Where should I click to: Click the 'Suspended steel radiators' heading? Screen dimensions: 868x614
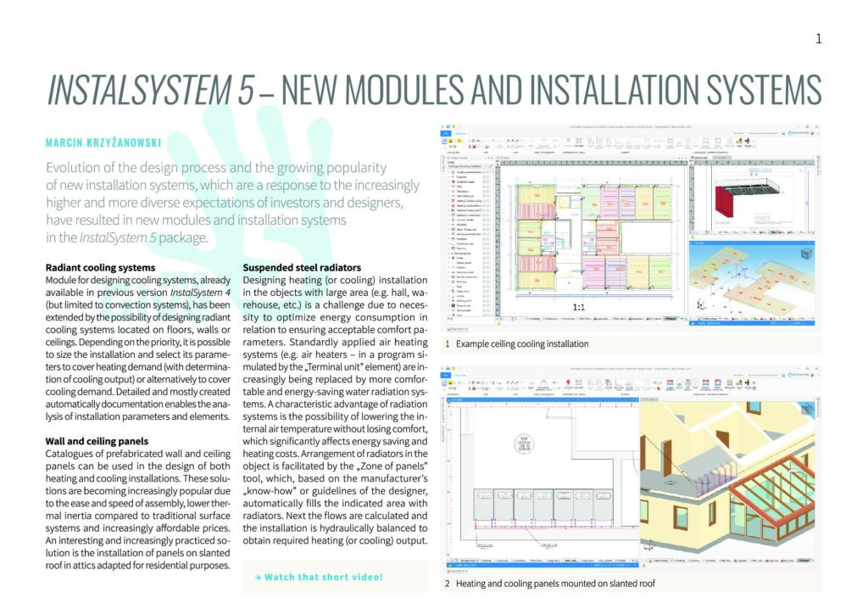302,267
